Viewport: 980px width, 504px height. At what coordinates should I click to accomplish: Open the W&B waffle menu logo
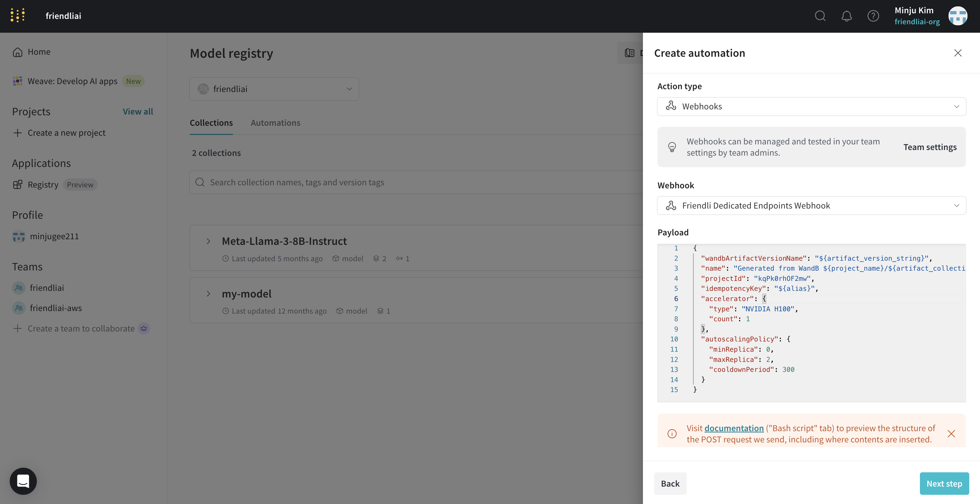(x=17, y=15)
